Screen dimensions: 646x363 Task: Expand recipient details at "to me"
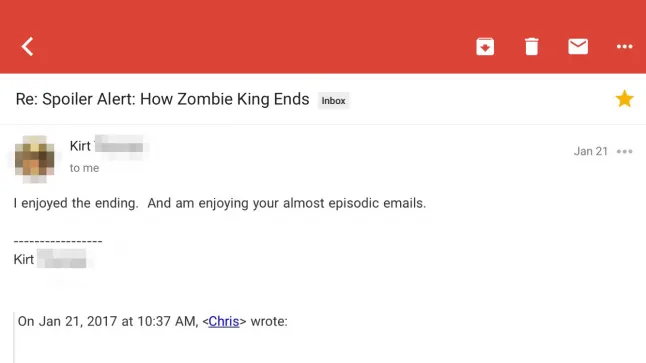[x=84, y=168]
